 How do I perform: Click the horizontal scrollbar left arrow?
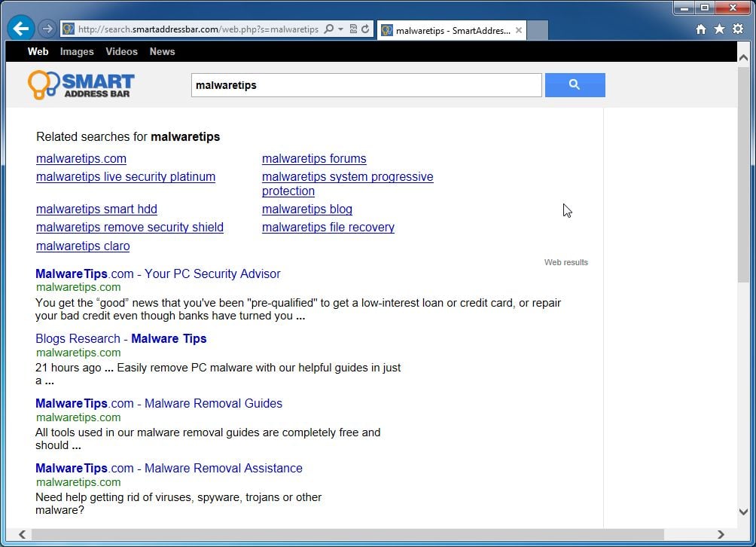coord(22,534)
